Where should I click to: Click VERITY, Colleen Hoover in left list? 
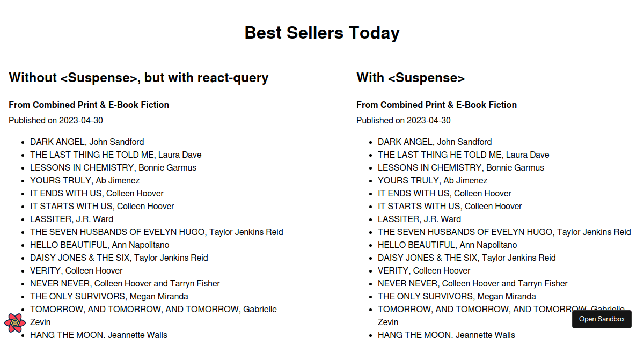point(76,270)
